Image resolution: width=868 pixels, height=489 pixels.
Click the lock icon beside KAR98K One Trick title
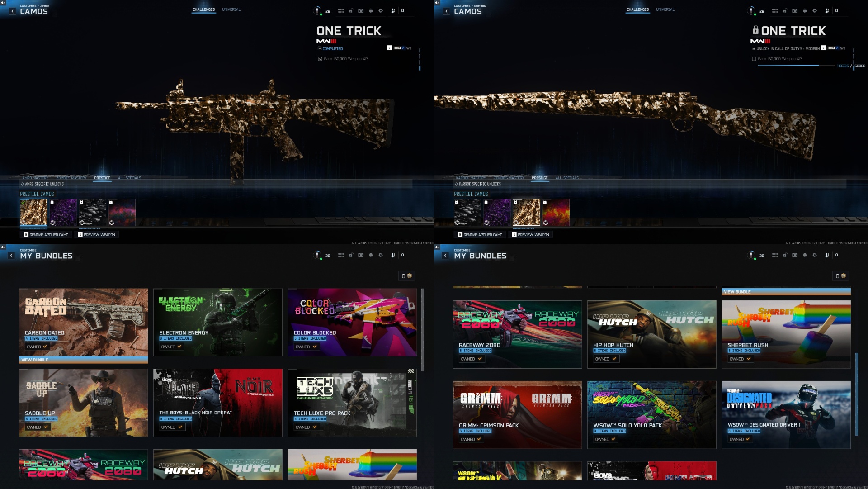[755, 30]
